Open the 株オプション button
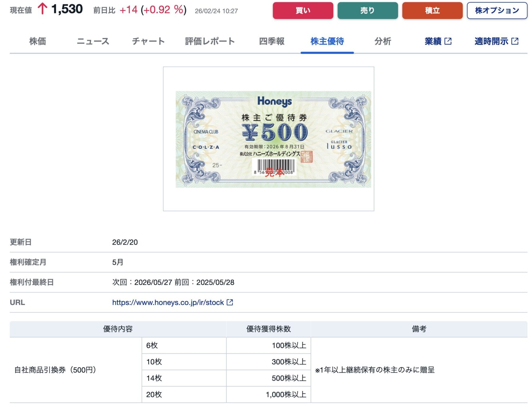 point(497,11)
